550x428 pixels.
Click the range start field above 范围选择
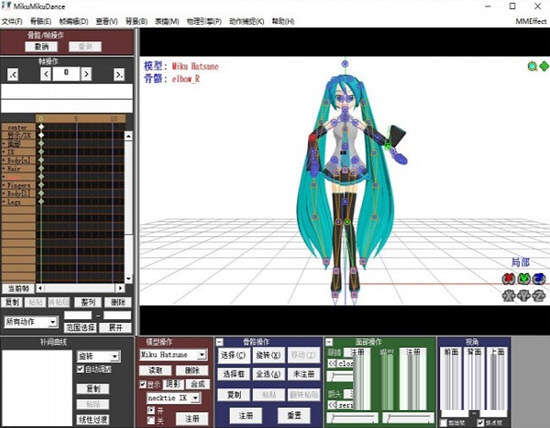point(78,315)
